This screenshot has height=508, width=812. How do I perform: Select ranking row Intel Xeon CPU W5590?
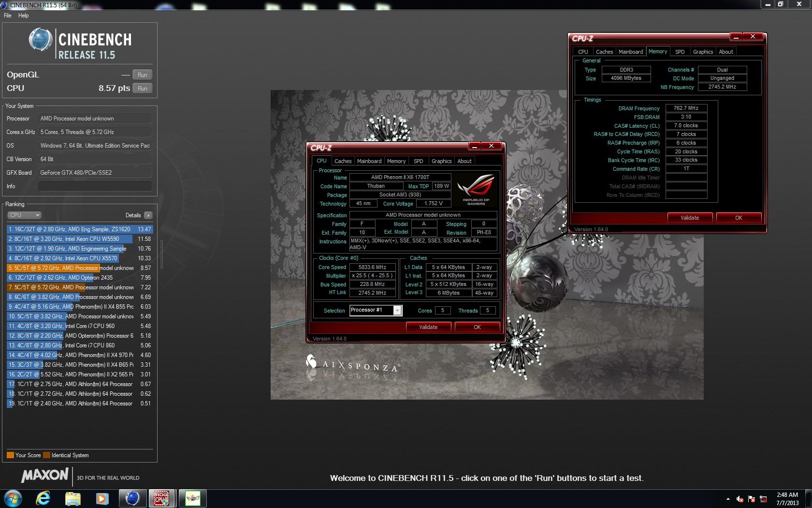[80, 239]
